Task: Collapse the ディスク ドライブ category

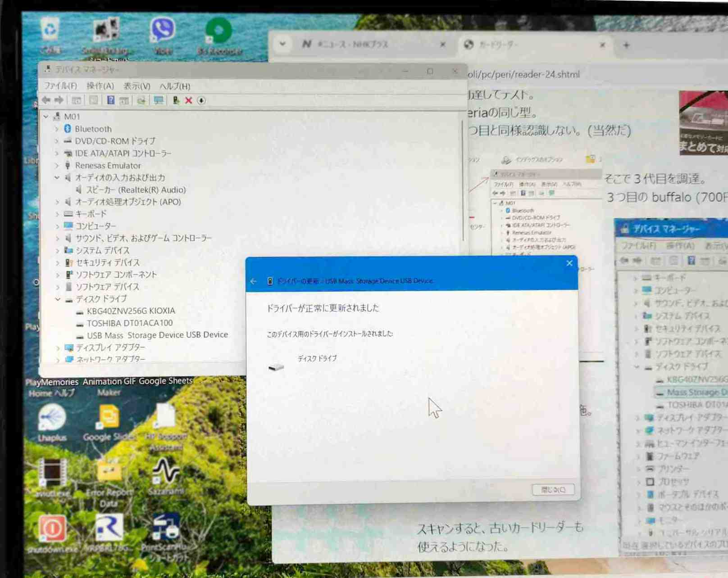Action: [58, 299]
